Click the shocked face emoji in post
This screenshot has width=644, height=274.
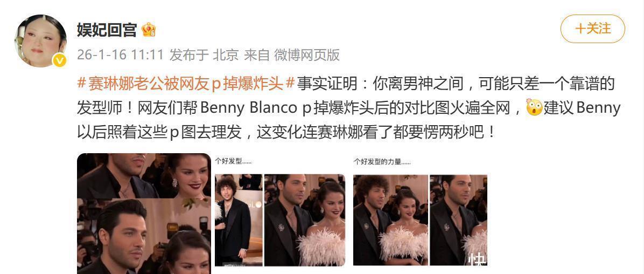click(x=534, y=107)
